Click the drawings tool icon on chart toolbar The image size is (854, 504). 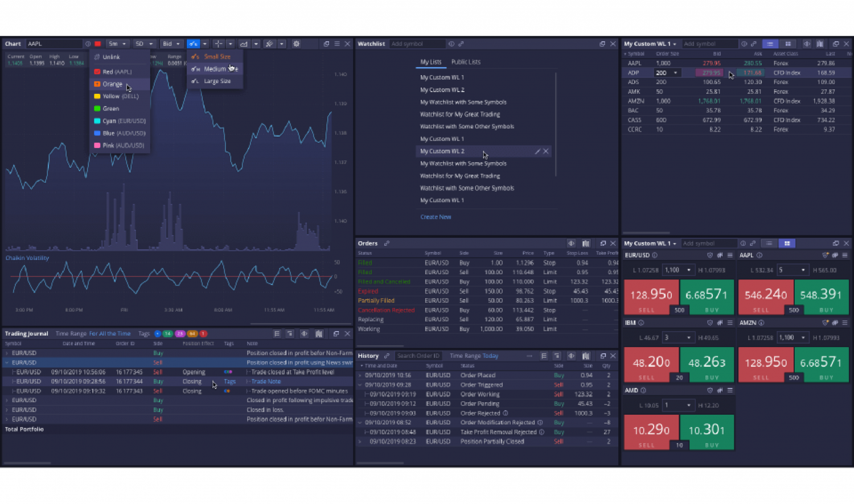270,44
